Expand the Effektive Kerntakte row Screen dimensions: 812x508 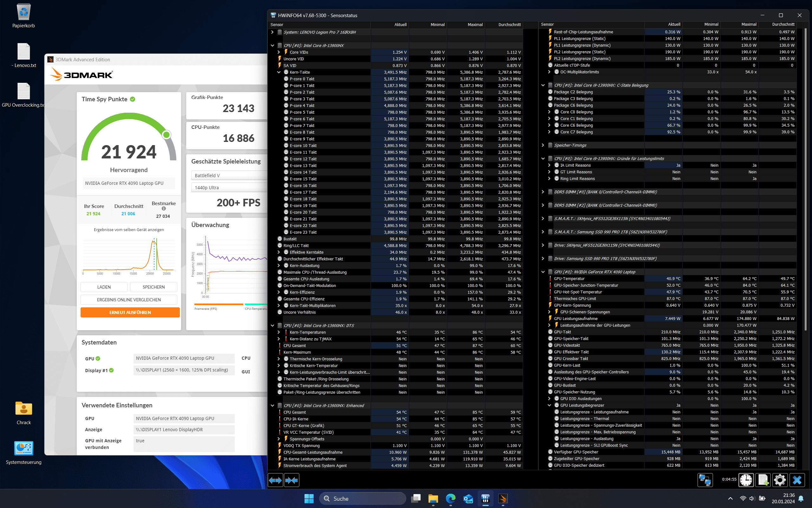(278, 252)
